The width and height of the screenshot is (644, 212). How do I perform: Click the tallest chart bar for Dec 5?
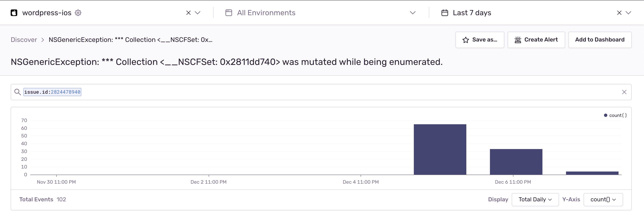(x=440, y=150)
